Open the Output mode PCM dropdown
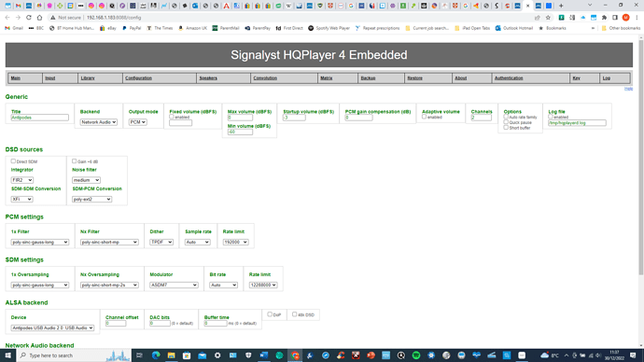644x362 pixels. coord(137,122)
